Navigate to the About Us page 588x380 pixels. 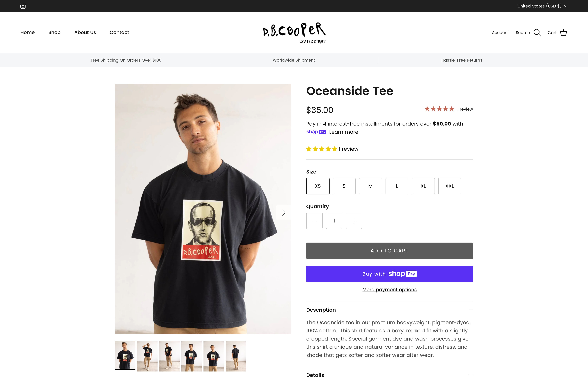(x=85, y=32)
